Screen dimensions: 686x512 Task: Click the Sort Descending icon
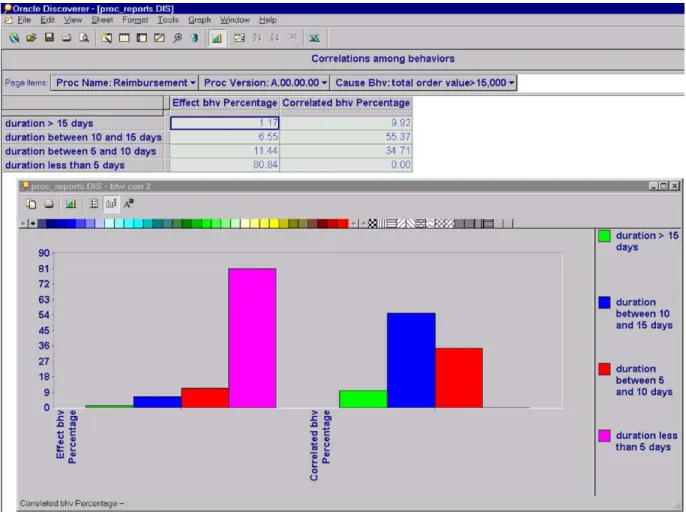pyautogui.click(x=274, y=38)
